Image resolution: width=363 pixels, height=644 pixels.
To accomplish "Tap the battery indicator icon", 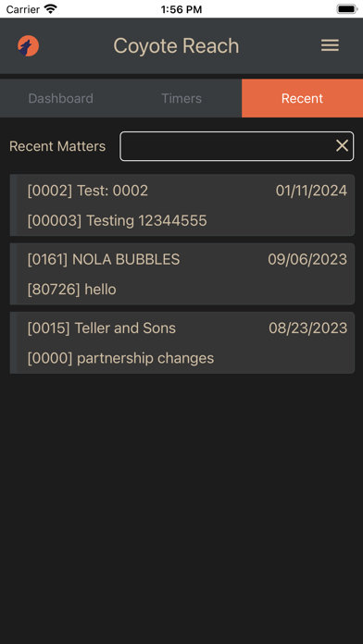I will pyautogui.click(x=347, y=9).
